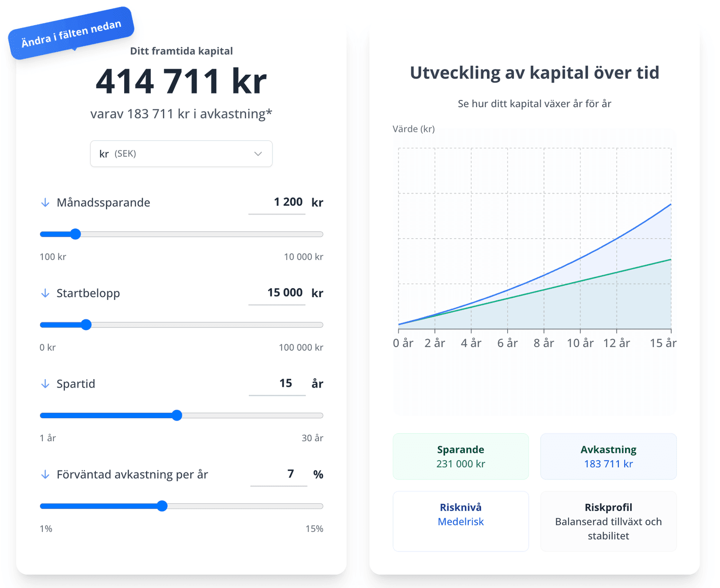Click the Medelrisk risk level link
720x588 pixels.
pyautogui.click(x=460, y=522)
